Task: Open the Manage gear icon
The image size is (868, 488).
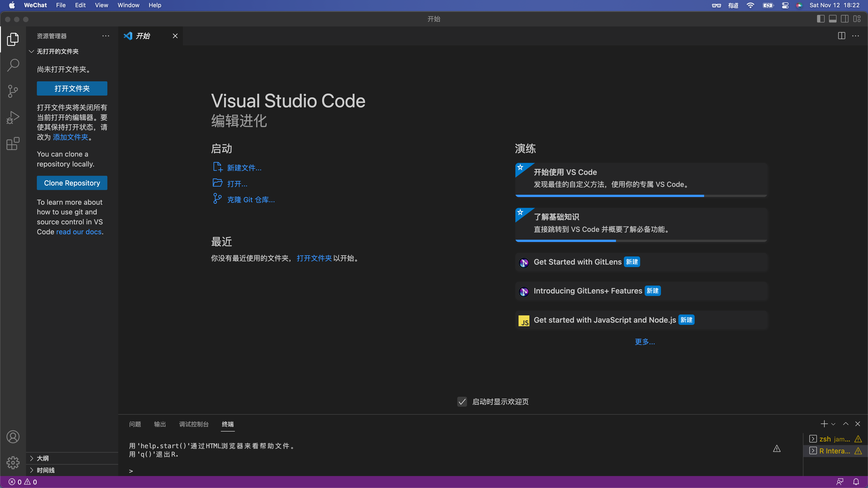Action: pyautogui.click(x=13, y=463)
